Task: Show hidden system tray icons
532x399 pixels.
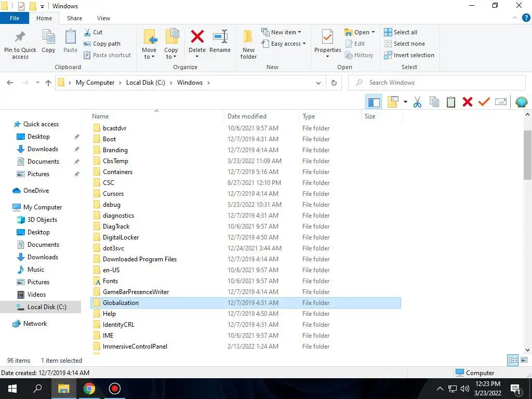Action: click(x=440, y=389)
